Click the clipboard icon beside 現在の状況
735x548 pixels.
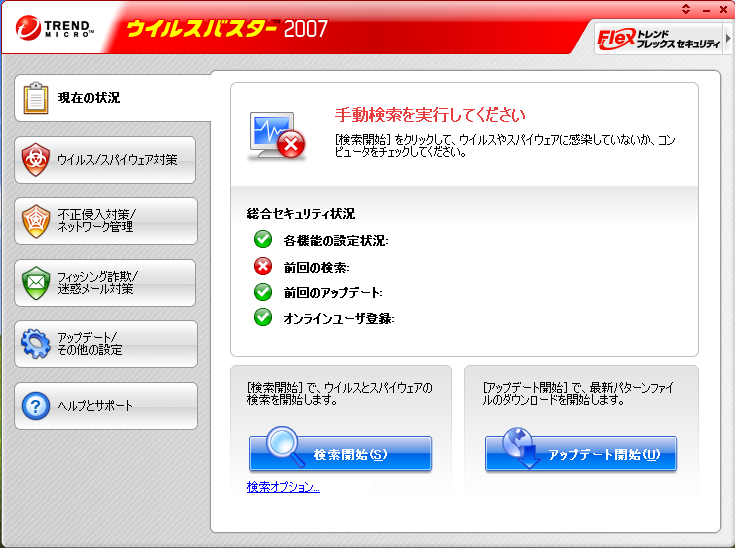[36, 98]
